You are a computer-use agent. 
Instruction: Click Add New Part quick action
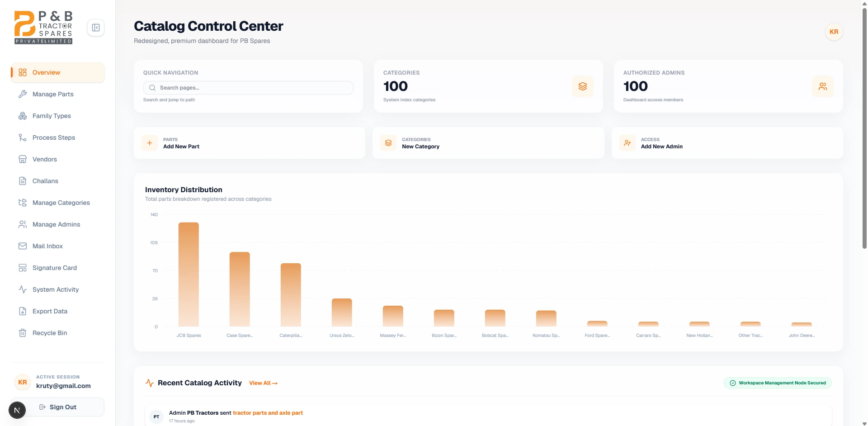pos(249,143)
